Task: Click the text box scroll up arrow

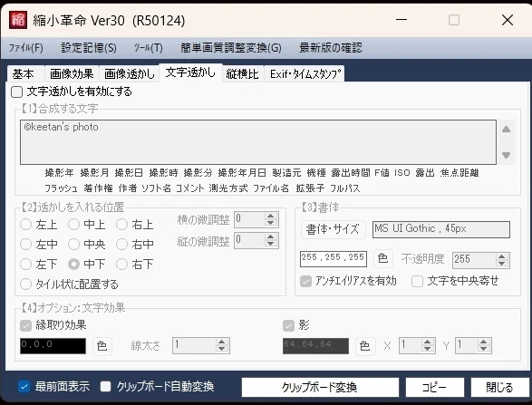Action: tap(507, 130)
